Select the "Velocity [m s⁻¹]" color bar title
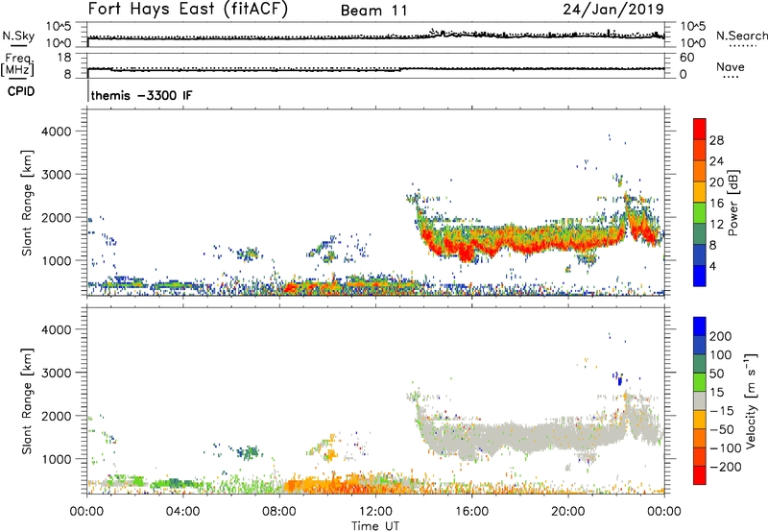Screen dimensions: 768x532 click(x=750, y=400)
